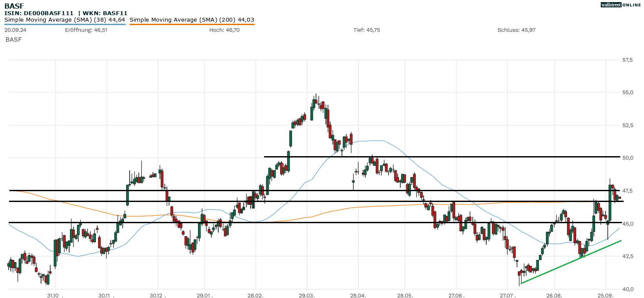Viewport: 644px width, 298px height.
Task: Click the wallstreet ONLINE logo
Action: pyautogui.click(x=621, y=5)
